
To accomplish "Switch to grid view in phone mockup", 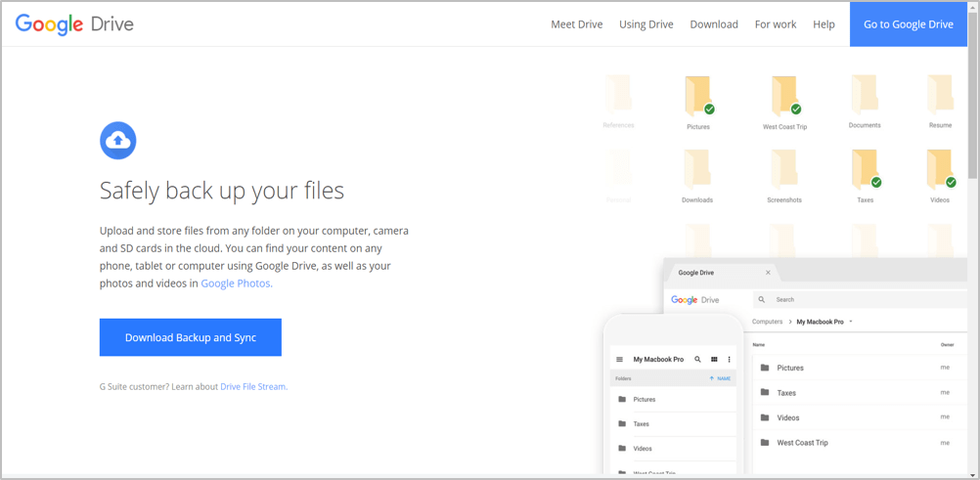I will point(714,360).
